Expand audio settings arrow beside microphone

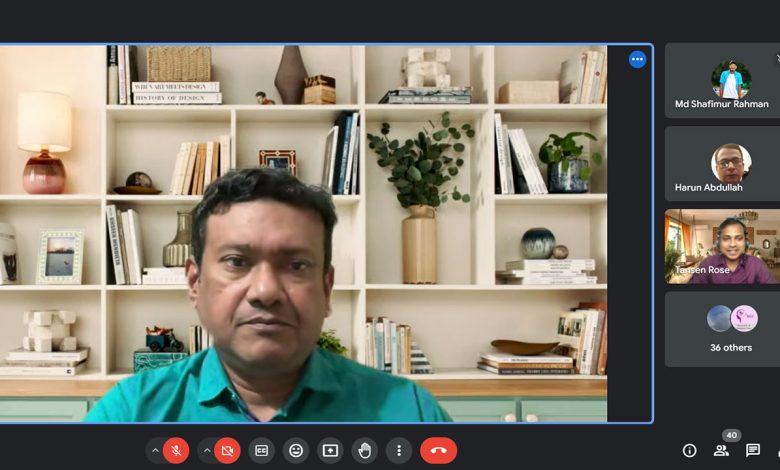pyautogui.click(x=155, y=451)
